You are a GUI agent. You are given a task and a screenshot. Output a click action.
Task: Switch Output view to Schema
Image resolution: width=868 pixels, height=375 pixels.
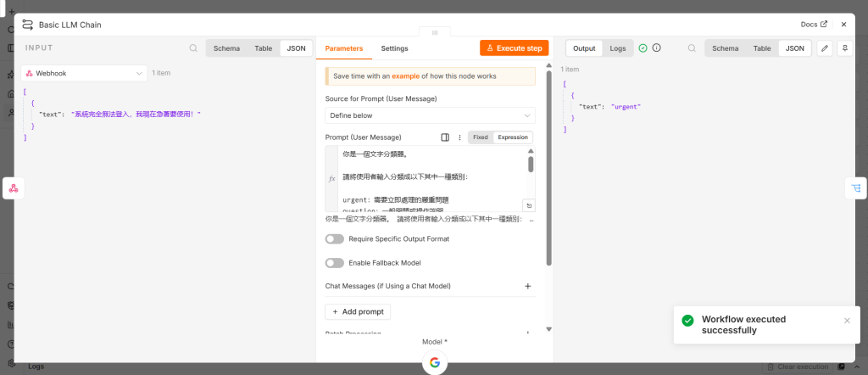tap(726, 48)
